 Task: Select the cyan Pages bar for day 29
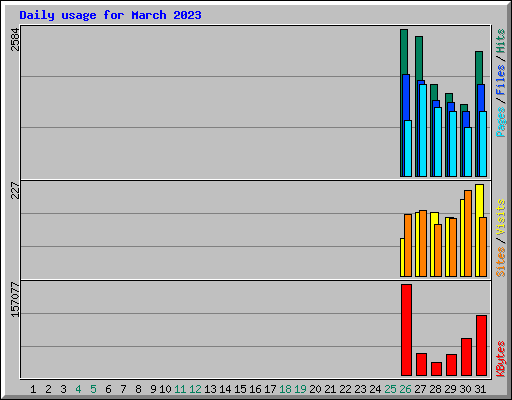[x=453, y=144]
